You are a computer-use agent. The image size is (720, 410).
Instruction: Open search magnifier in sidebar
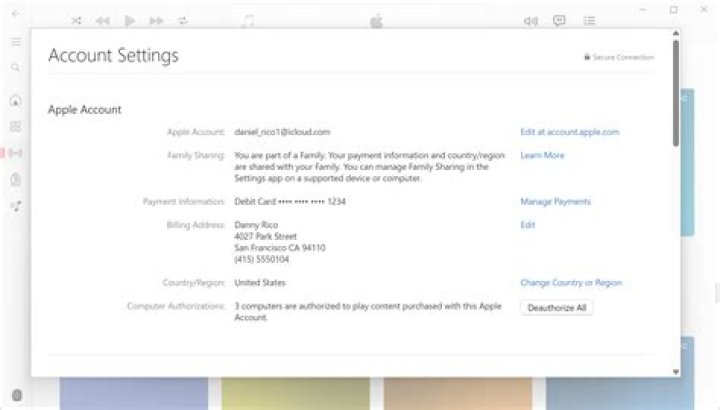pyautogui.click(x=15, y=67)
